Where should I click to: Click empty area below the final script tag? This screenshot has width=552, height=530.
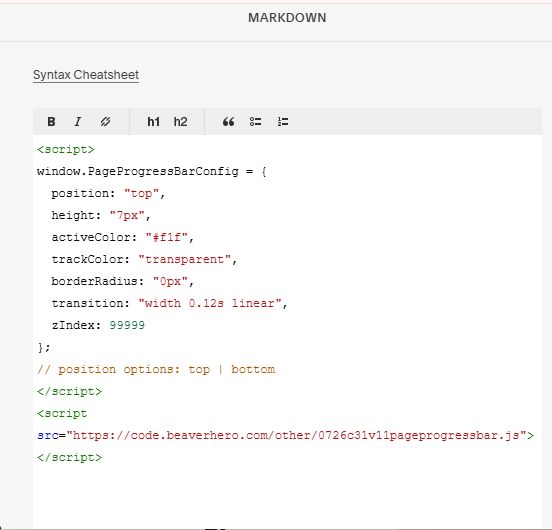[287, 496]
